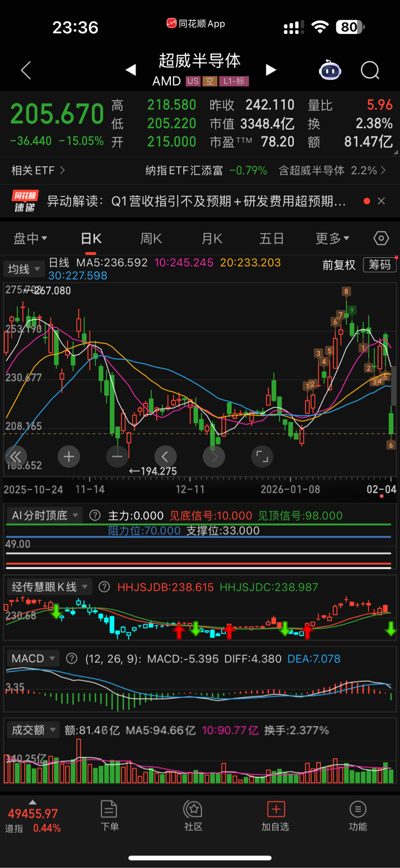400x868 pixels.
Task: Open the 均线 indicator dropdown
Action: click(x=24, y=269)
